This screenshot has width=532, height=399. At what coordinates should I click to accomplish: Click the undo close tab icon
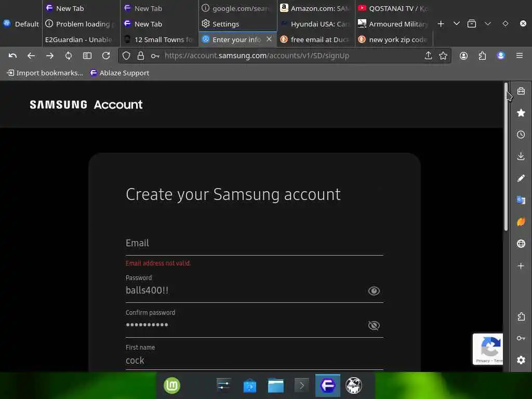12,56
